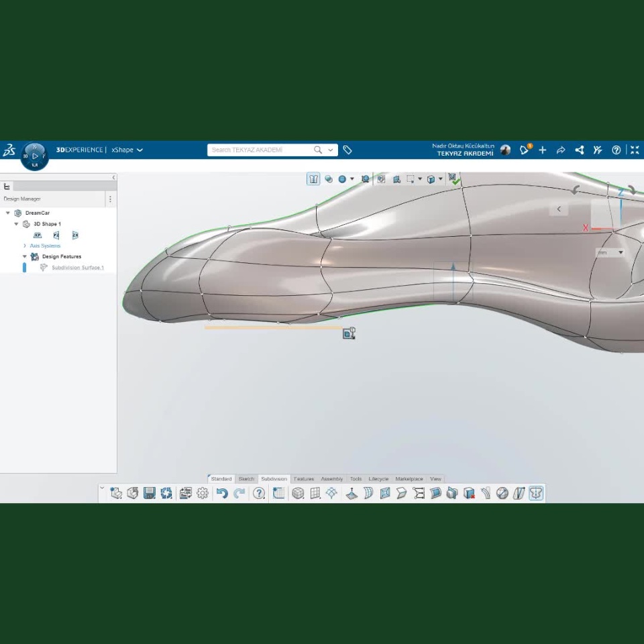Switch to the Features tab
This screenshot has height=644, width=644.
[x=304, y=479]
